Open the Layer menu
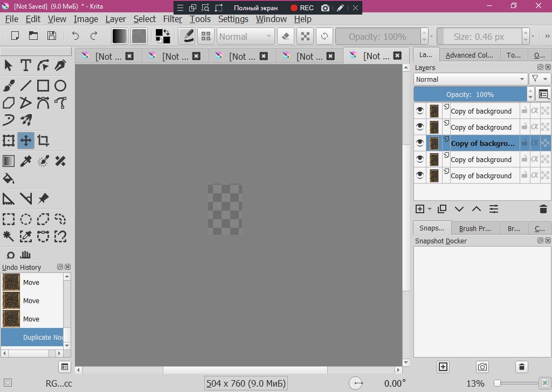The height and width of the screenshot is (392, 552). click(115, 19)
